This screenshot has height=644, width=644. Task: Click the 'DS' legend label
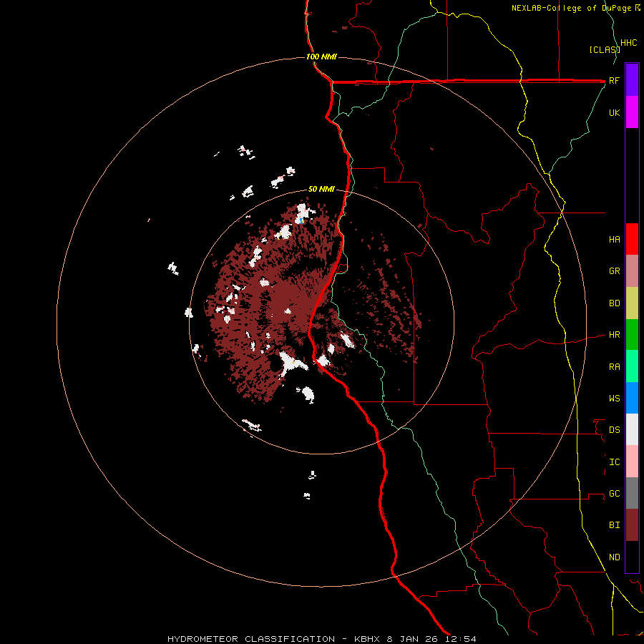[614, 430]
